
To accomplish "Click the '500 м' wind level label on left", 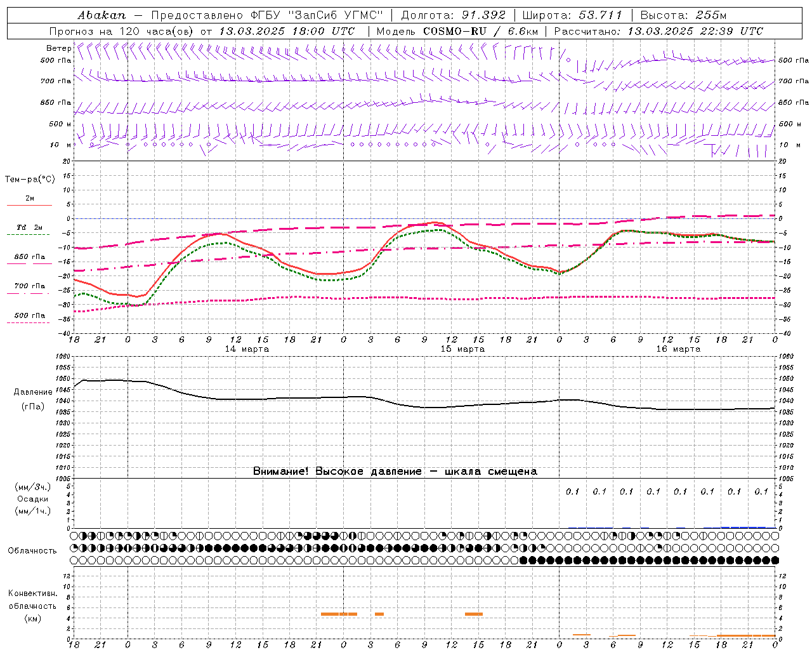I will [60, 124].
